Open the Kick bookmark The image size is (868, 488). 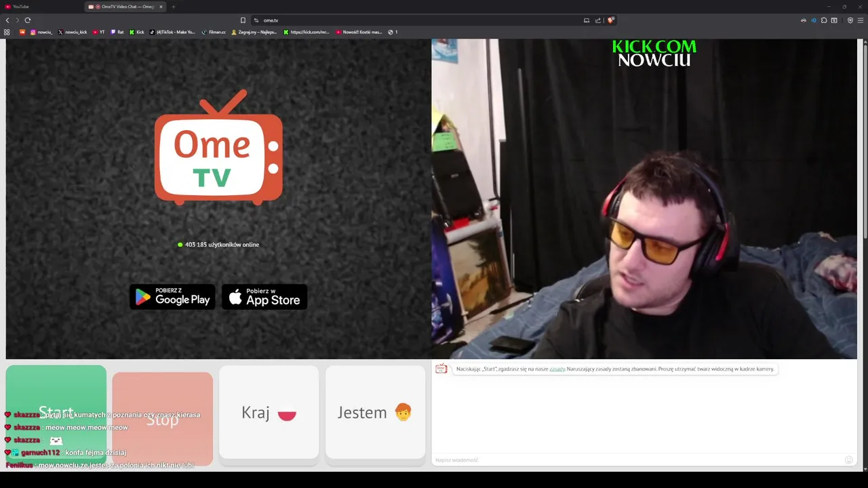click(137, 32)
